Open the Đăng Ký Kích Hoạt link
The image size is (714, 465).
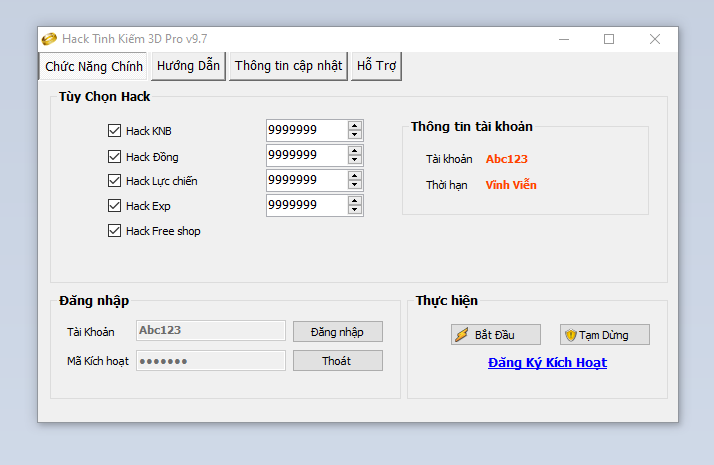point(547,363)
